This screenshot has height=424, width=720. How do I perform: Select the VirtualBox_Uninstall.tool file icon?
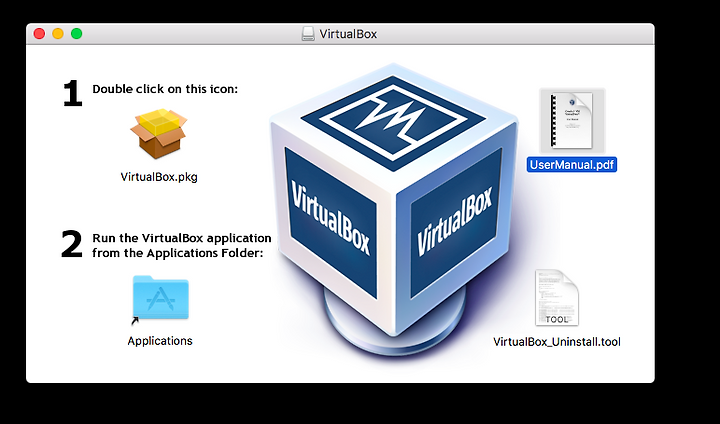point(557,298)
